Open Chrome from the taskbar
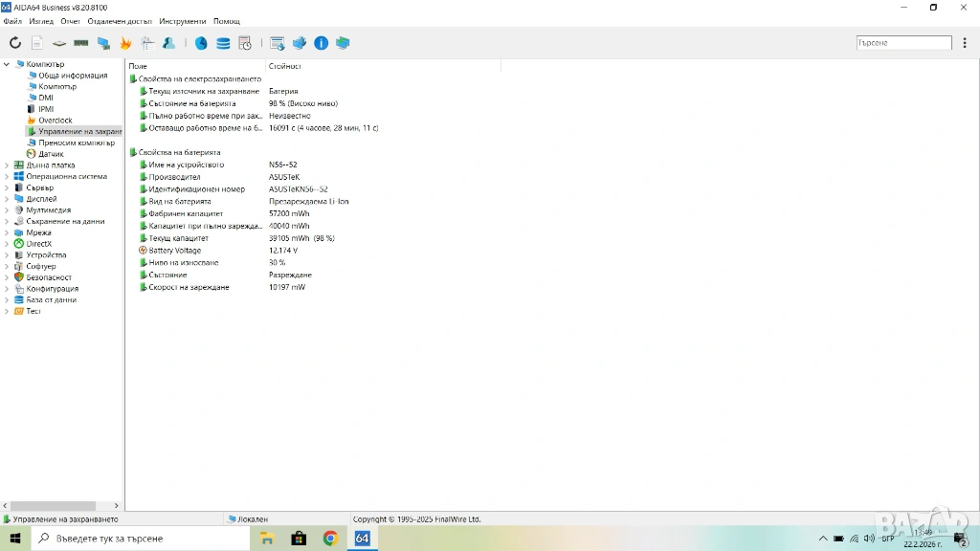 (x=330, y=539)
